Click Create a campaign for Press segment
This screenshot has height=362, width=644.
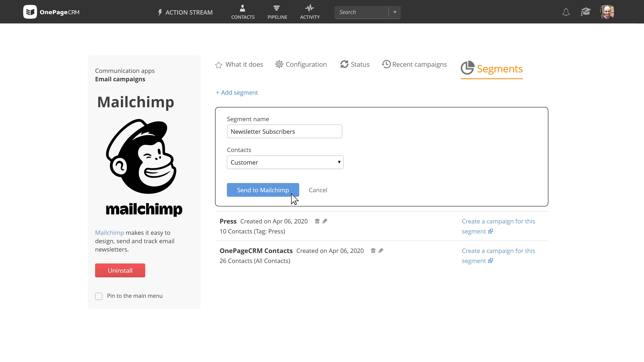pyautogui.click(x=498, y=226)
